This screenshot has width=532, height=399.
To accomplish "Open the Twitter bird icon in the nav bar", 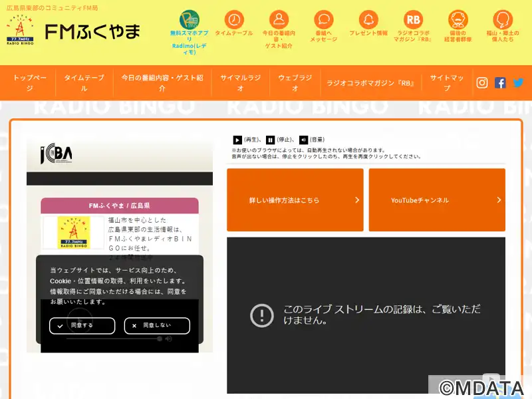I will pos(518,82).
